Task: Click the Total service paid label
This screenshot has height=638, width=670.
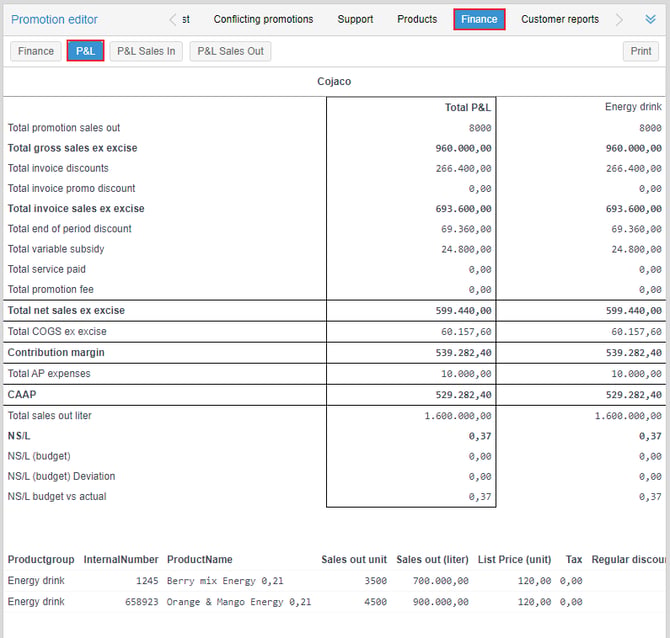Action: [47, 269]
